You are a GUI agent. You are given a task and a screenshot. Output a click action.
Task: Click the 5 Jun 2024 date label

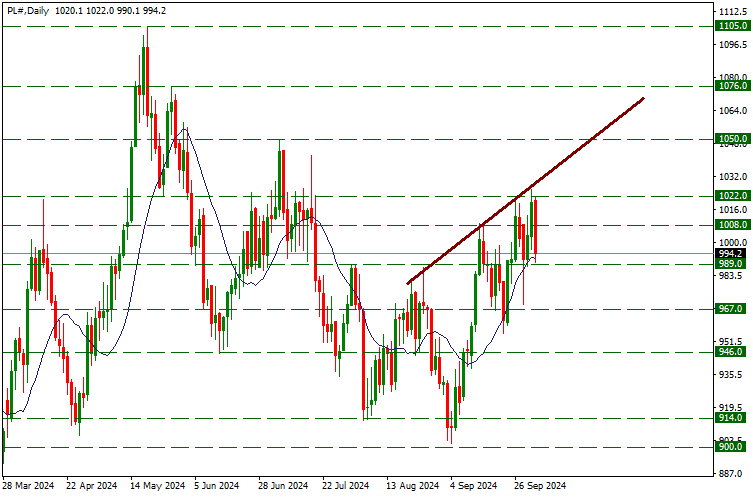tap(217, 486)
